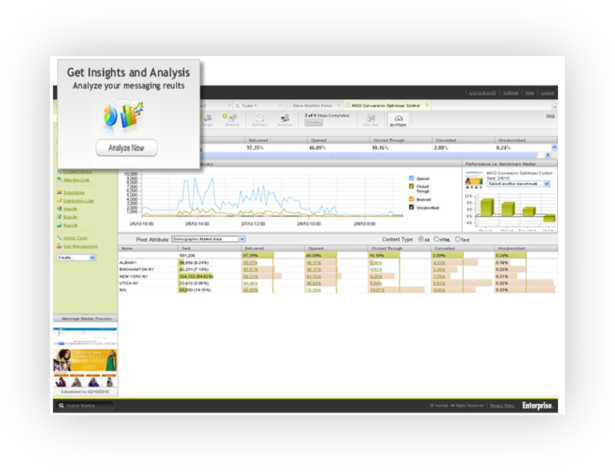Image resolution: width=615 pixels, height=472 pixels.
Task: Select the HTML content type radio button
Action: click(437, 239)
